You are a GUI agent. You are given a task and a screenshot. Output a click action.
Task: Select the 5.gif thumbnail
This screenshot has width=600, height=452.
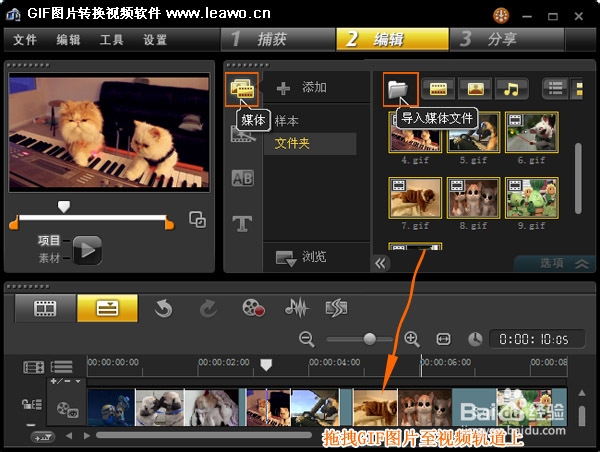pos(473,132)
